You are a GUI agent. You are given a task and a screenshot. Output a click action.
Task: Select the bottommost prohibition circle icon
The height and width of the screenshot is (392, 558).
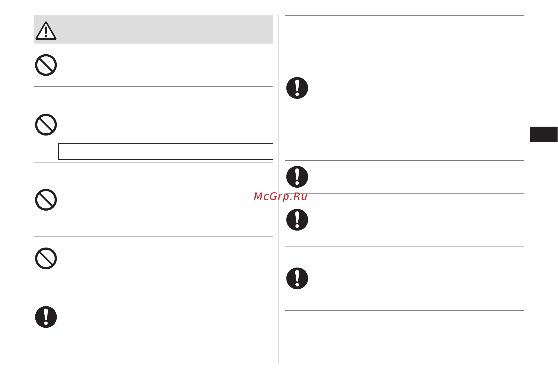point(46,258)
